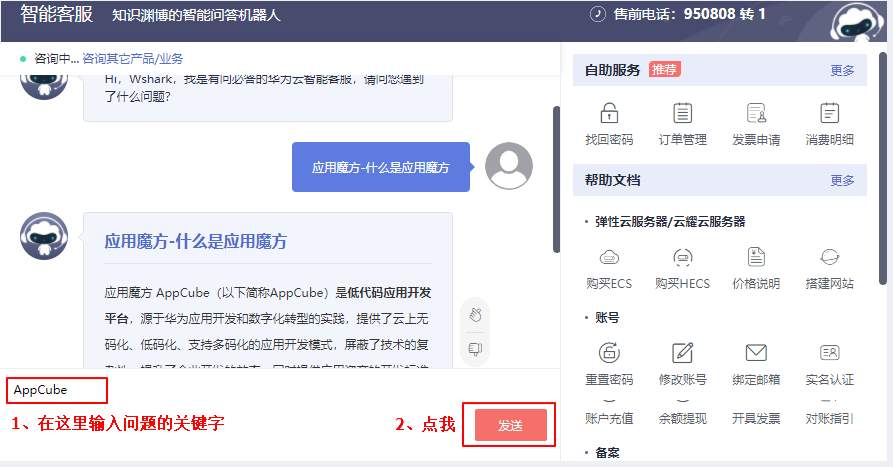This screenshot has width=893, height=467.
Task: Click 更多 in 自助服务 section
Action: click(842, 71)
